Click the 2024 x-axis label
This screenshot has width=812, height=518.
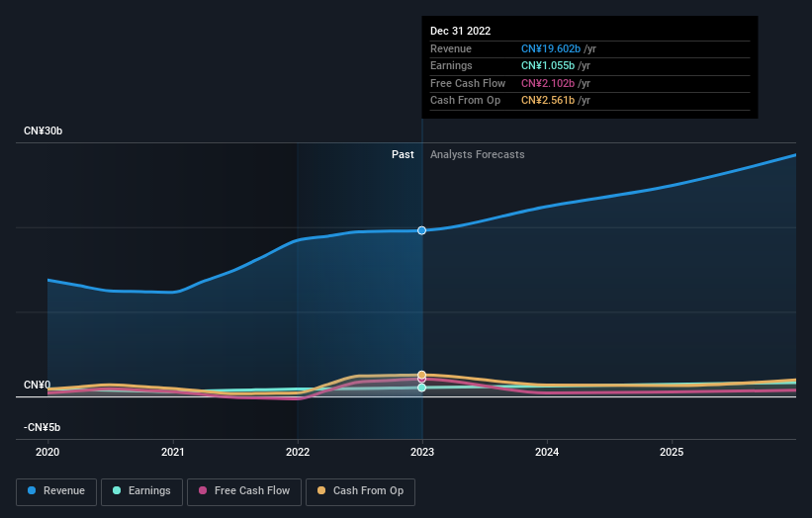[547, 453]
